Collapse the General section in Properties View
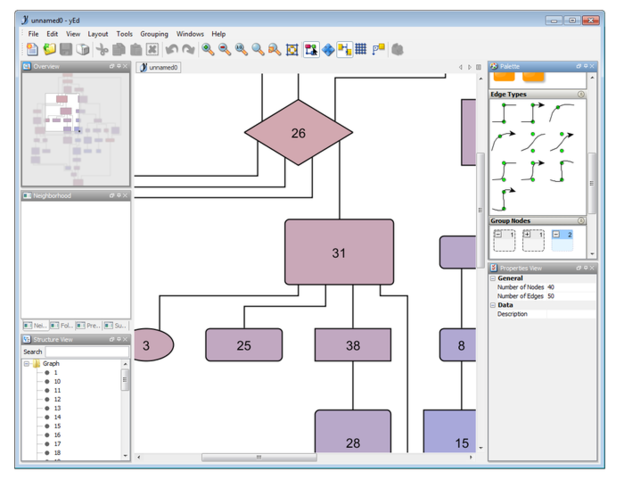The height and width of the screenshot is (480, 624). click(x=493, y=278)
